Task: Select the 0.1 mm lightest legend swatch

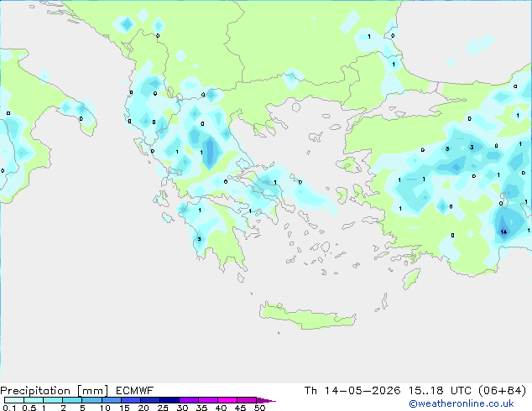Action: 14,400
